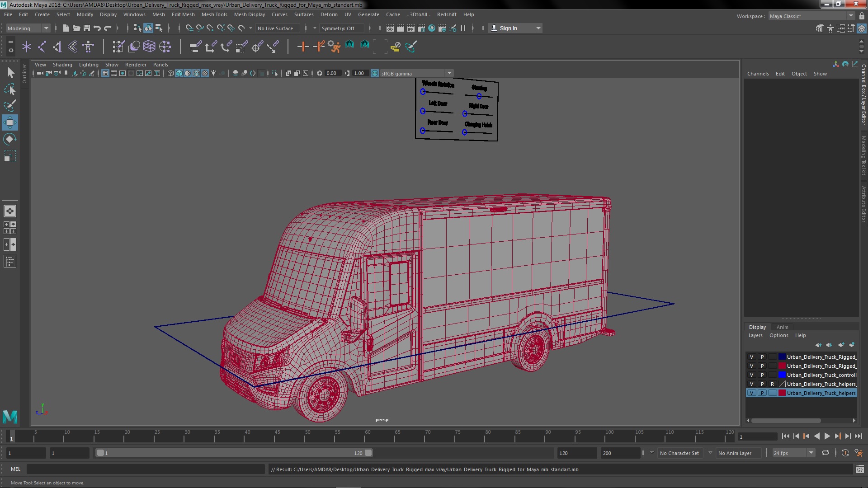The width and height of the screenshot is (868, 488).
Task: Open the Layer Editor Options menu
Action: [778, 335]
